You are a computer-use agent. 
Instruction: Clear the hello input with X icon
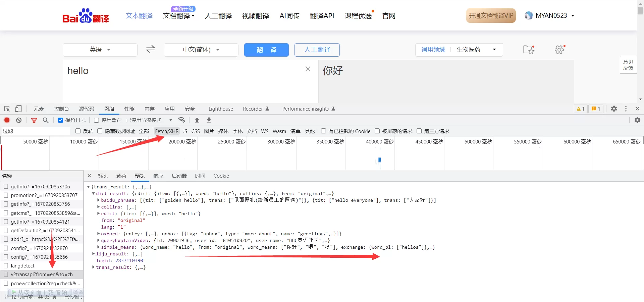tap(308, 69)
